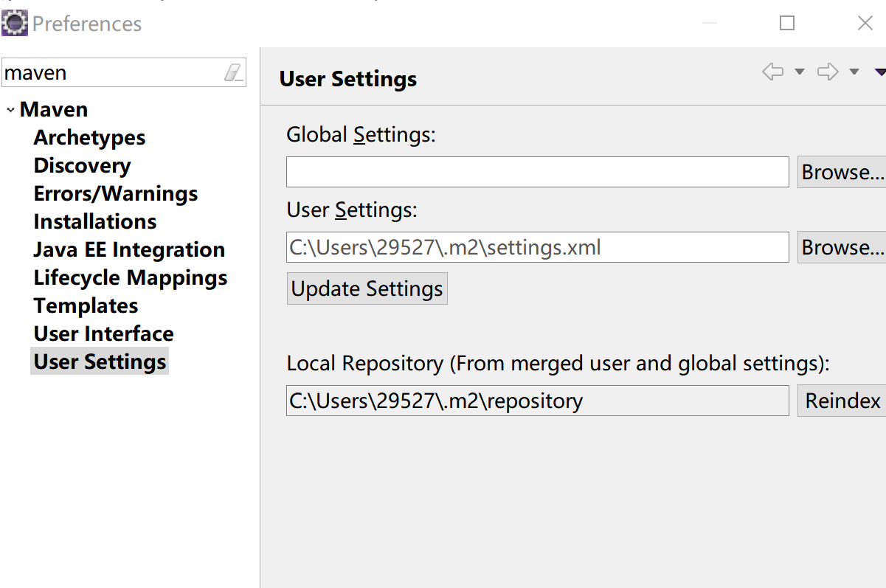Click the User Settings page heading
This screenshot has height=588, width=886.
[x=348, y=79]
